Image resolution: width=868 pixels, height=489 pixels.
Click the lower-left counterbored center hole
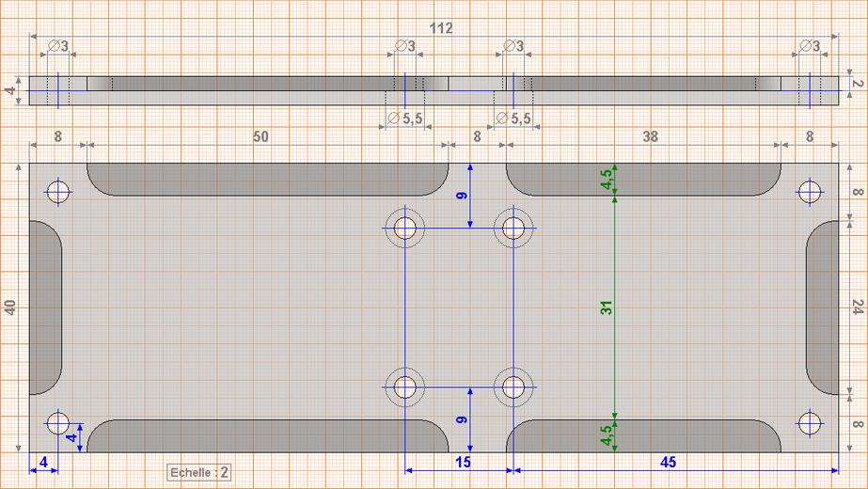pos(405,386)
